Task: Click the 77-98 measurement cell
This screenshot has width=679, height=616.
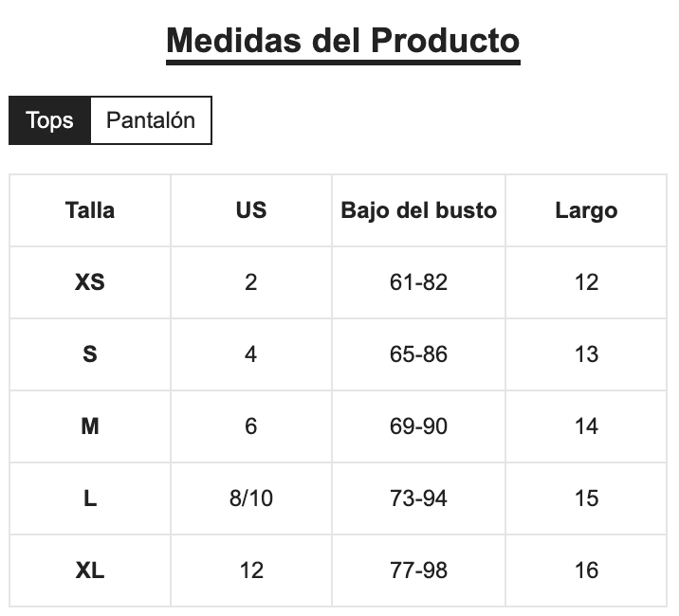Action: (x=419, y=571)
